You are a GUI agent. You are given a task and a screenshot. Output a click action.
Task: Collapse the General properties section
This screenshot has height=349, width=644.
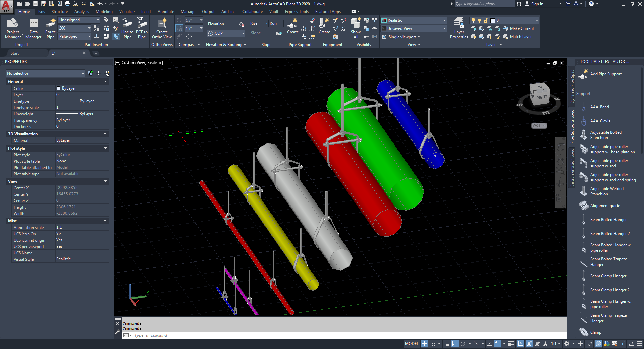pyautogui.click(x=105, y=82)
